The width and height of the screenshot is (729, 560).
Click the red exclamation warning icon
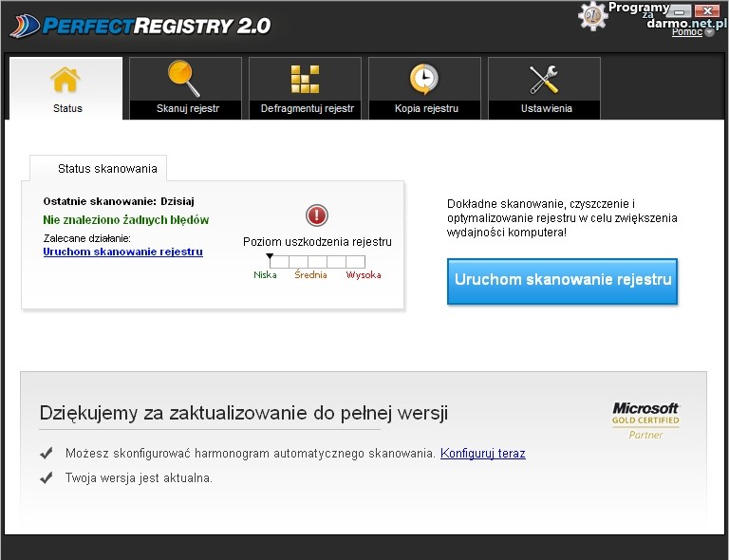pyautogui.click(x=317, y=215)
